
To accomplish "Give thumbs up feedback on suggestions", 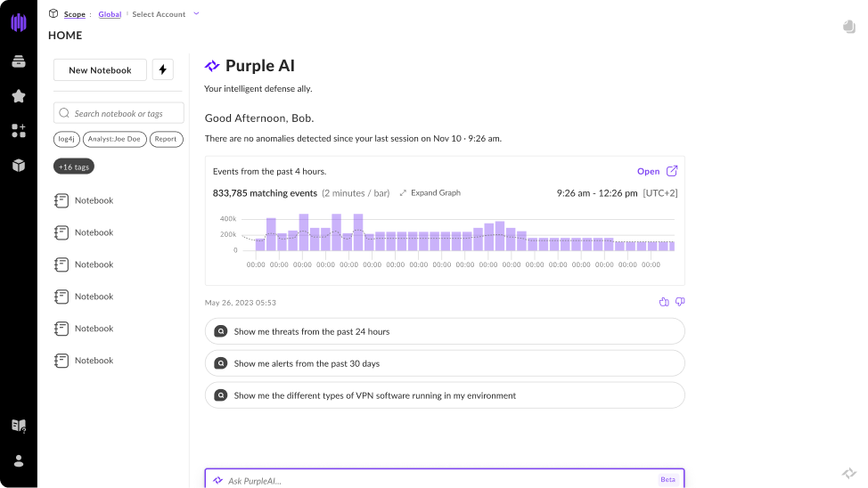I will (664, 302).
